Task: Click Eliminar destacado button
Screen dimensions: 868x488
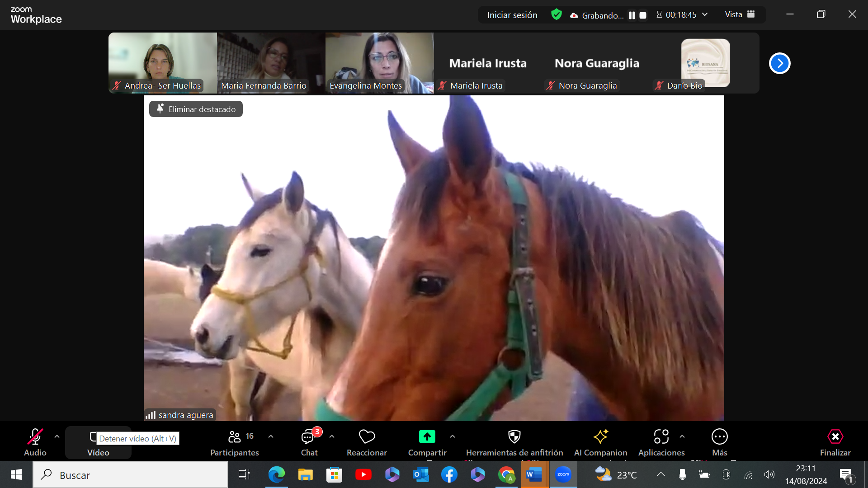Action: 196,109
